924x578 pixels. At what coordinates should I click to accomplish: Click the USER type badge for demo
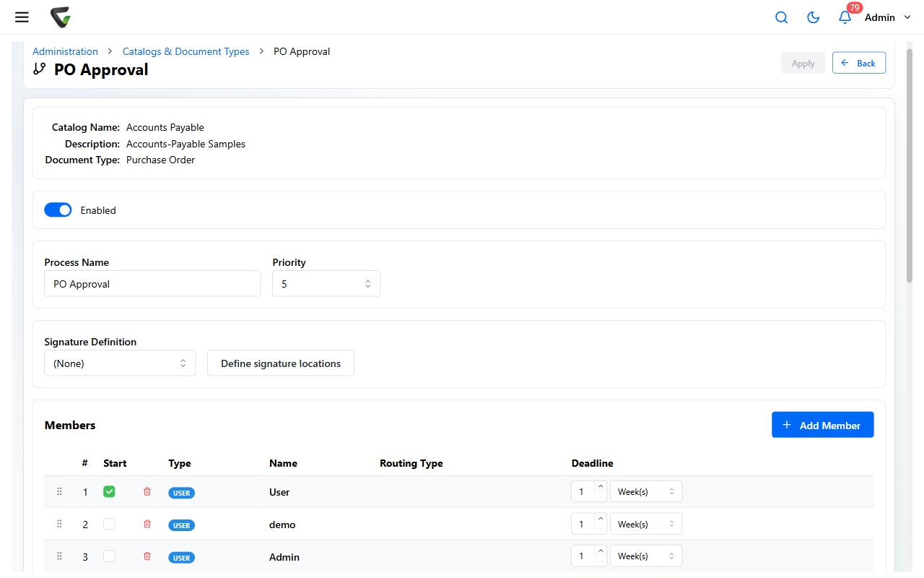pos(181,525)
